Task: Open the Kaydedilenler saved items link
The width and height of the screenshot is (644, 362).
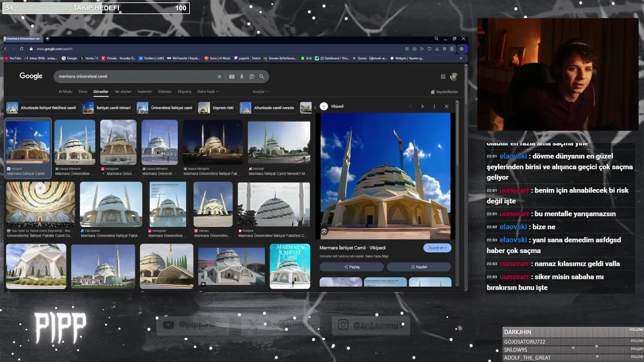Action: point(444,92)
